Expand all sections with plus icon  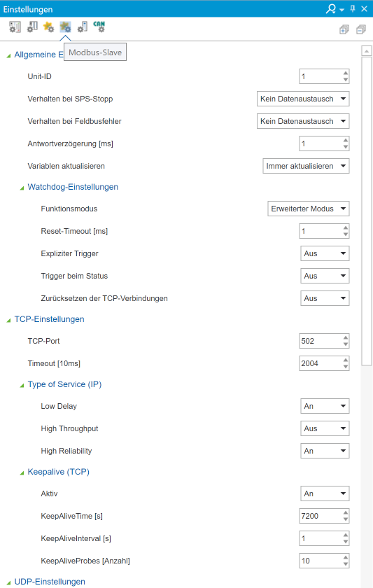tap(344, 29)
